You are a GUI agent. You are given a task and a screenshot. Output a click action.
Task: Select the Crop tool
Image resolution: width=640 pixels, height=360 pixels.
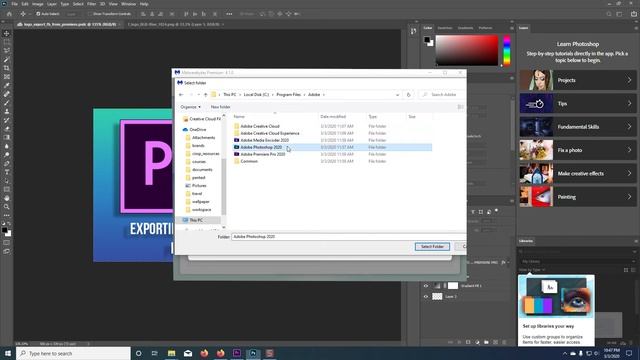[x=7, y=68]
